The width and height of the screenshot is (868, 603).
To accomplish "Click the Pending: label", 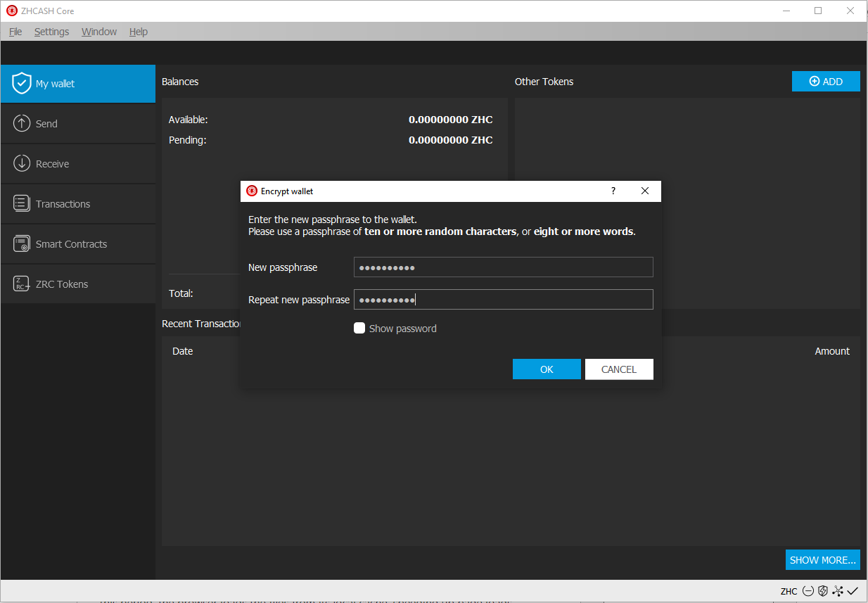I will pyautogui.click(x=187, y=140).
